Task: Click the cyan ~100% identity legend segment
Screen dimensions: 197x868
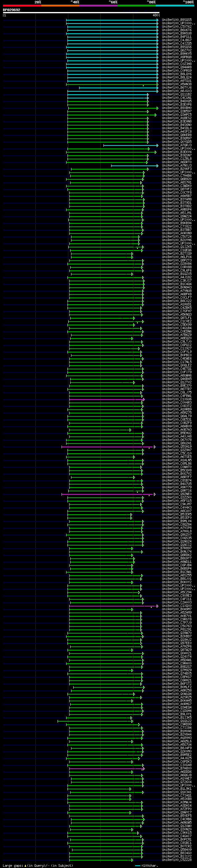Action: click(175, 6)
